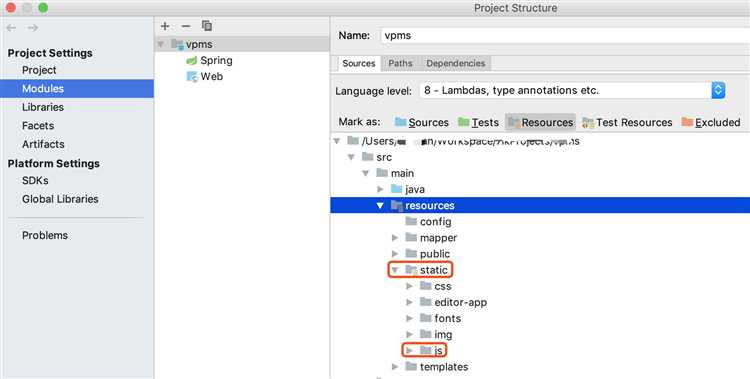Select the templates folder label
Screen dimensions: 750x379
coord(444,367)
